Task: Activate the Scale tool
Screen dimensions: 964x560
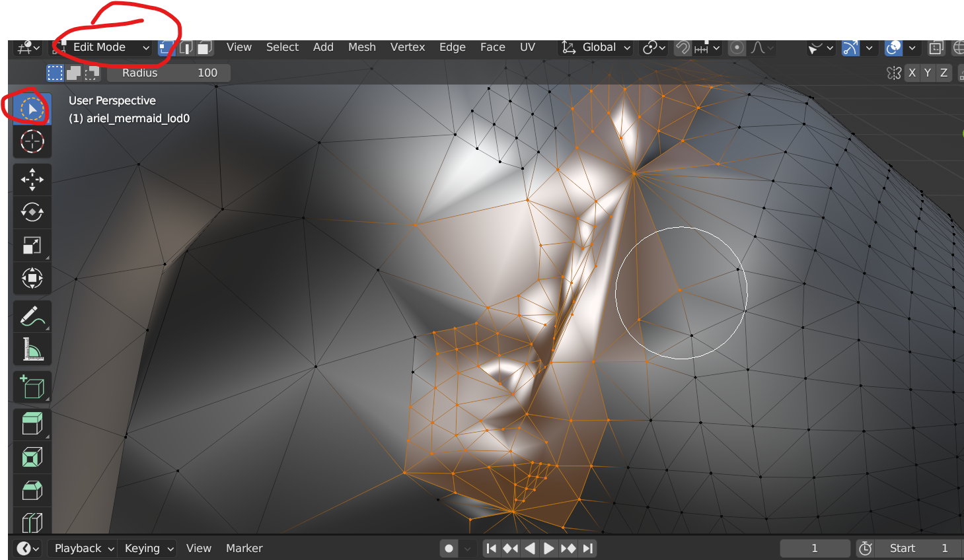Action: [32, 246]
